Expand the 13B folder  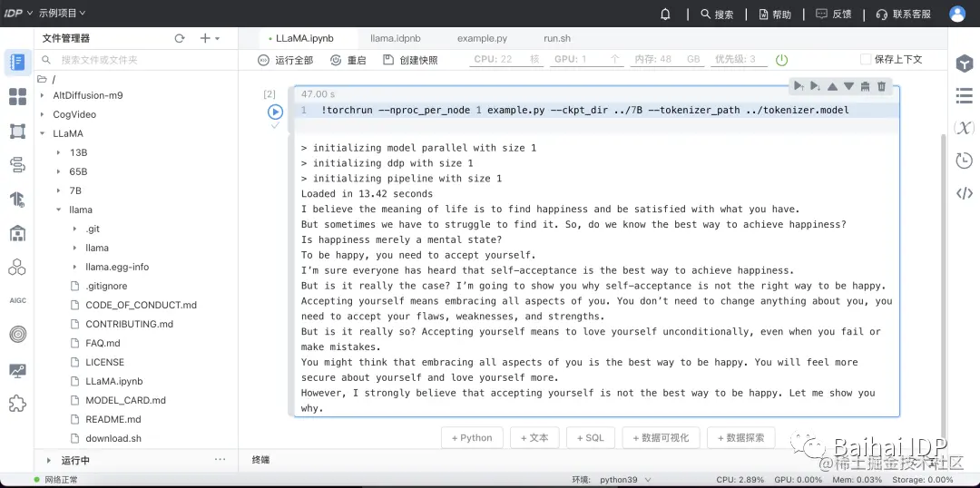pyautogui.click(x=58, y=152)
